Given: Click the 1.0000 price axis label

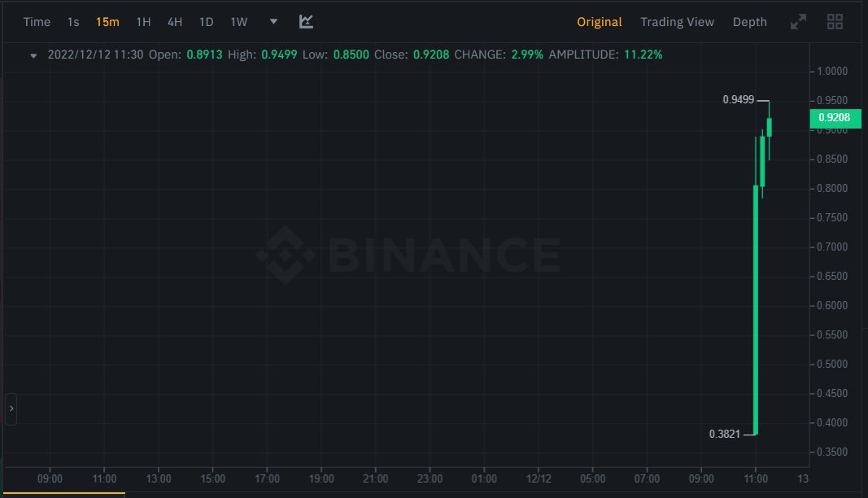Looking at the screenshot, I should pos(832,72).
